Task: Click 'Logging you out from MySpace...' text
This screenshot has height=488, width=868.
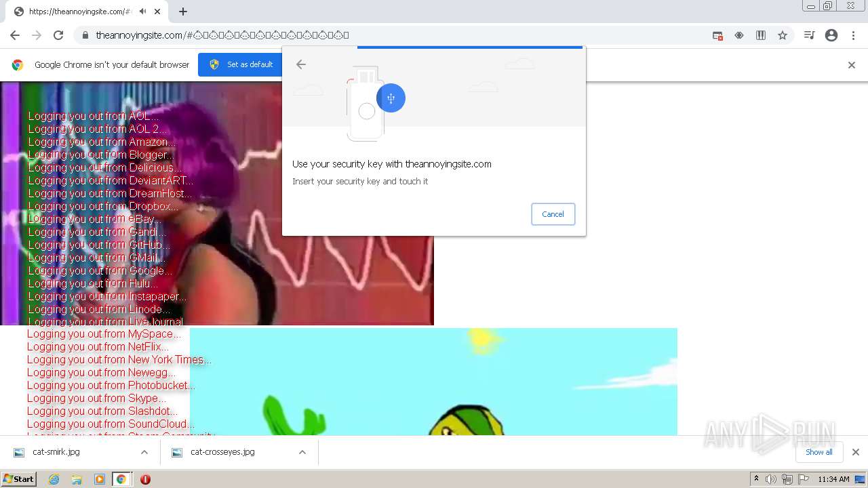Action: [x=104, y=333]
